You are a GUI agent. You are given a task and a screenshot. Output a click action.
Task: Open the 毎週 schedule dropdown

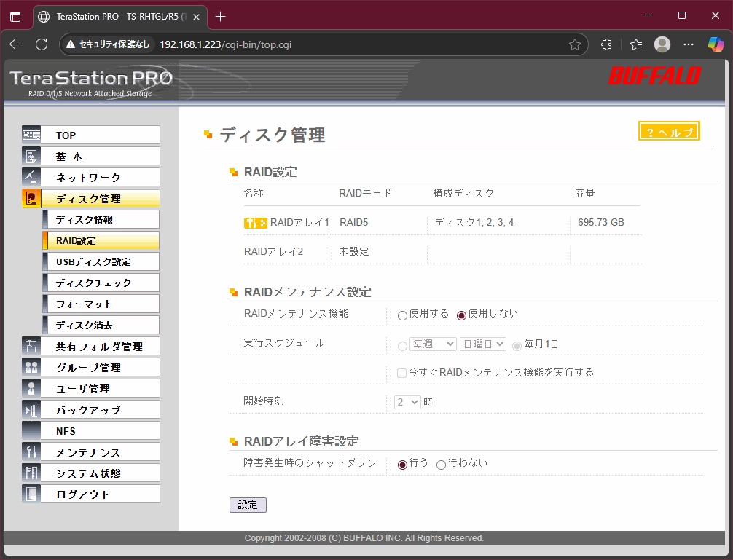coord(433,344)
